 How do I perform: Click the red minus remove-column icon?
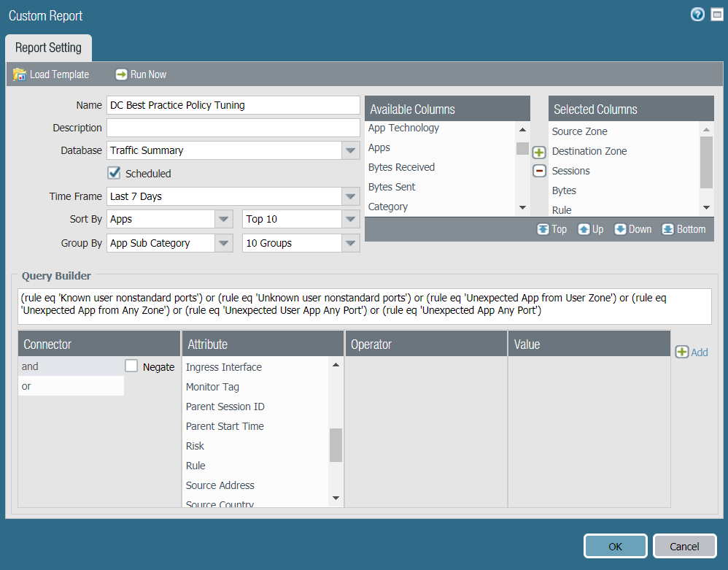539,171
